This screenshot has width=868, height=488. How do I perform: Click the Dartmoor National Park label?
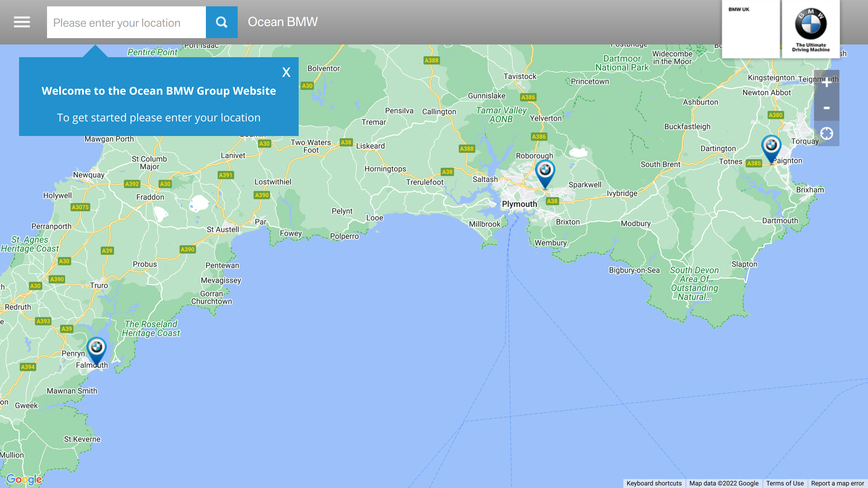coord(622,63)
